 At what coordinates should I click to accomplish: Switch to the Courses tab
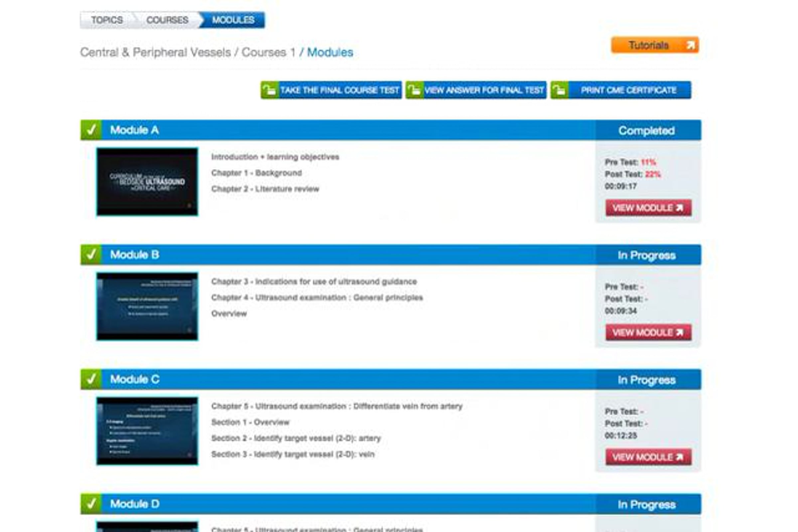point(167,20)
